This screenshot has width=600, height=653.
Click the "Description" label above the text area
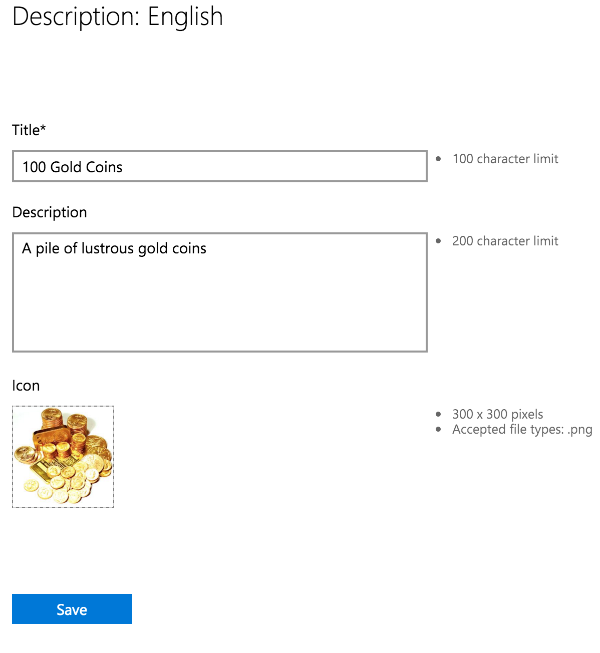coord(49,212)
